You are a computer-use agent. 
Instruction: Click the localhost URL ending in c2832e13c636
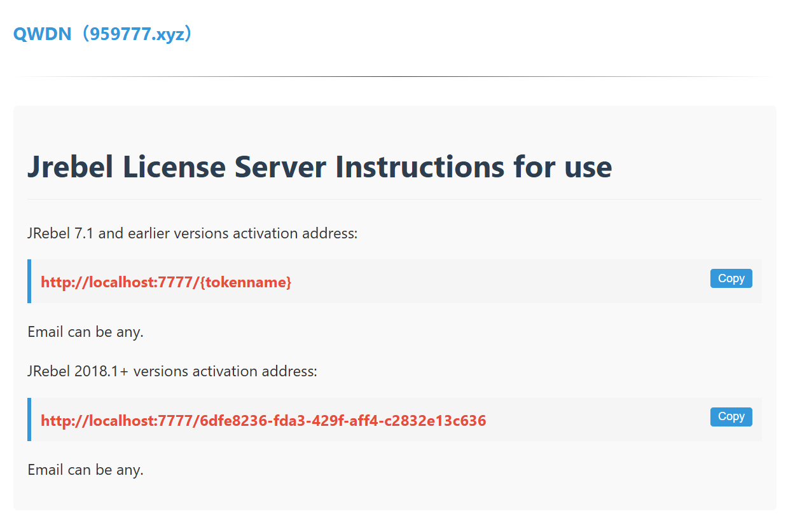click(x=263, y=421)
